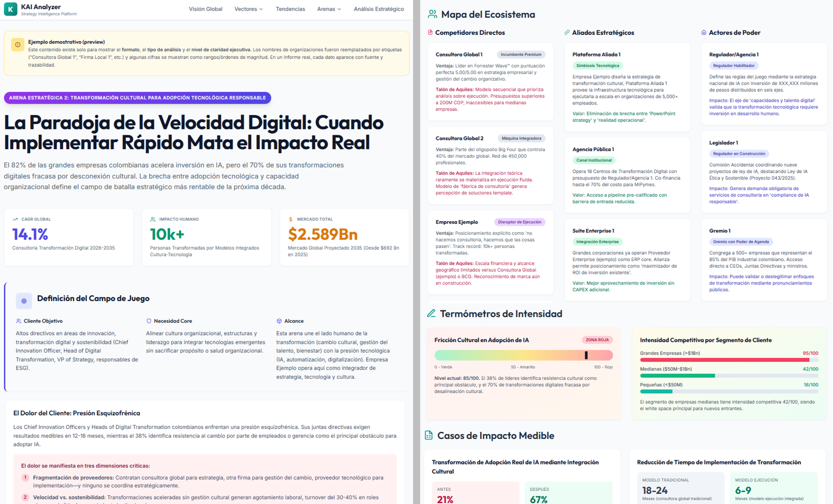The image size is (833, 504).
Task: Click the dollar icon in Mercado Total card
Action: point(290,219)
